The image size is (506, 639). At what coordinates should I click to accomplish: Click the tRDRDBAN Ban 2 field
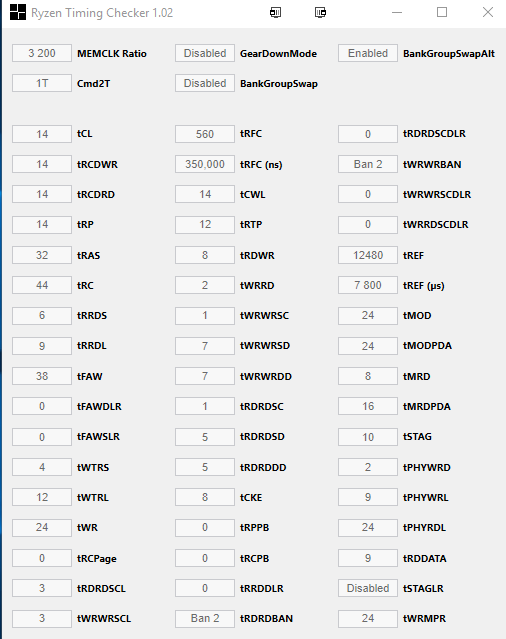[x=205, y=618]
